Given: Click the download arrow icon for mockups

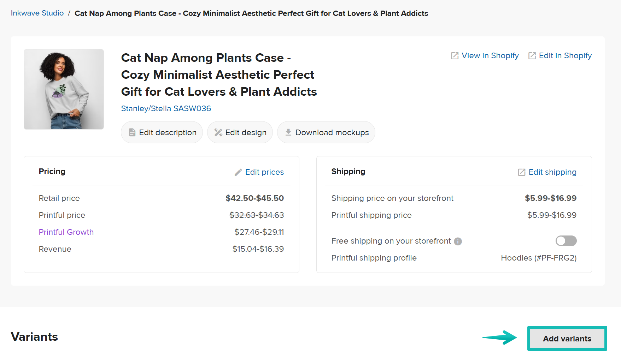Looking at the screenshot, I should [x=288, y=132].
